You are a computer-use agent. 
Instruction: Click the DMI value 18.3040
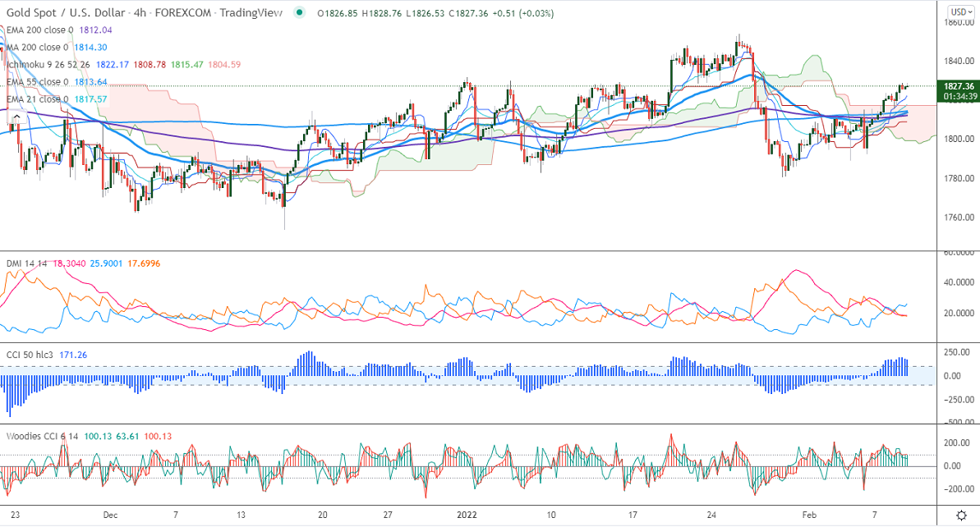[x=69, y=263]
